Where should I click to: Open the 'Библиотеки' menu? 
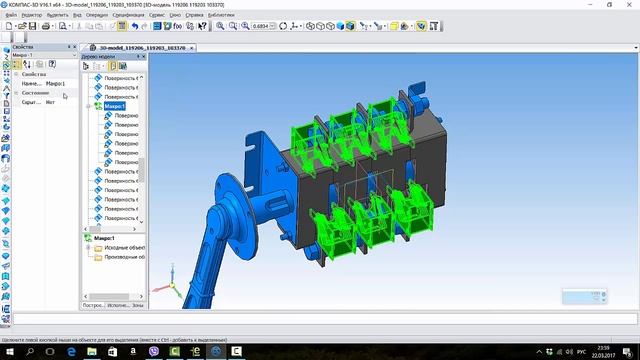point(221,15)
